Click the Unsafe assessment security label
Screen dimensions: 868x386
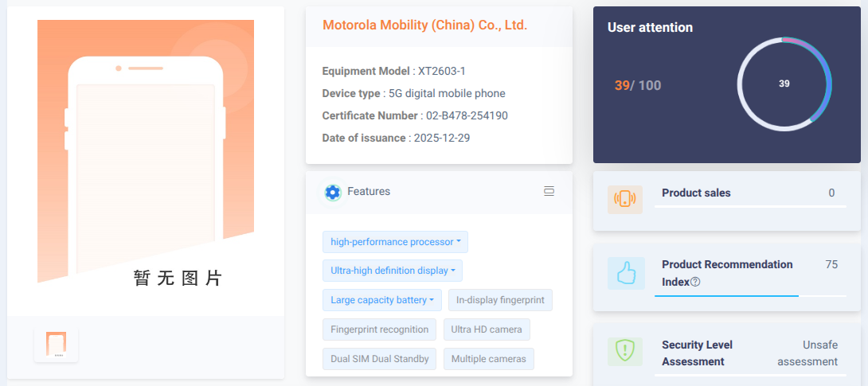[807, 353]
